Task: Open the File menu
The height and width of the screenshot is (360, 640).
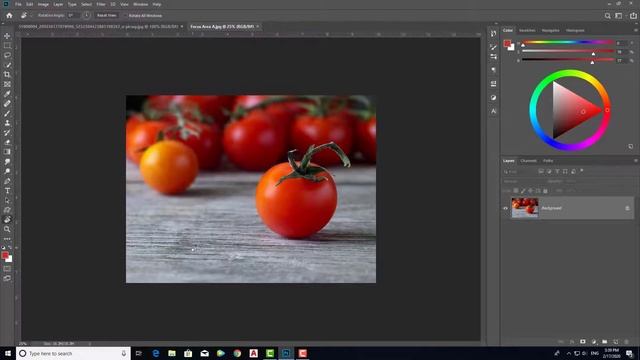Action: [x=18, y=4]
